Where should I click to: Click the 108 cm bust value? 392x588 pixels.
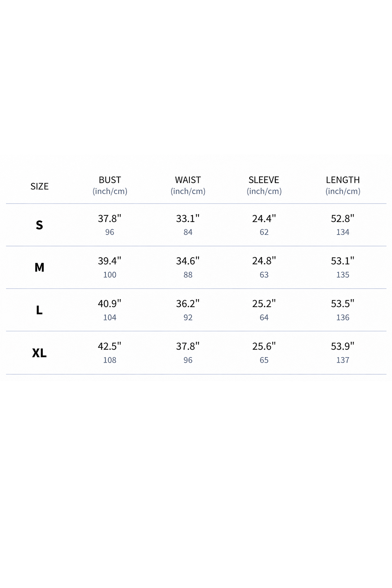point(110,360)
